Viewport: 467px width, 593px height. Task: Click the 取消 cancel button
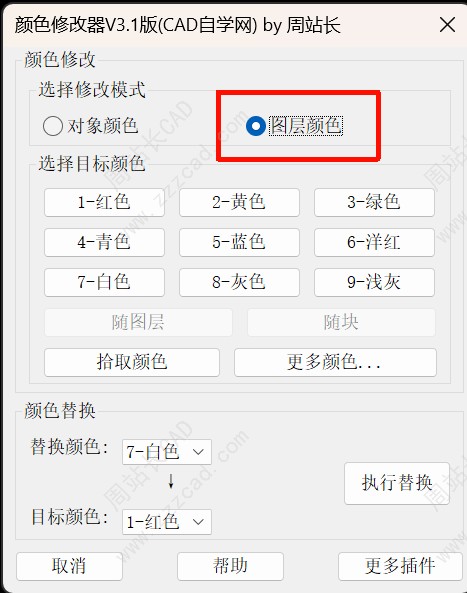click(69, 566)
